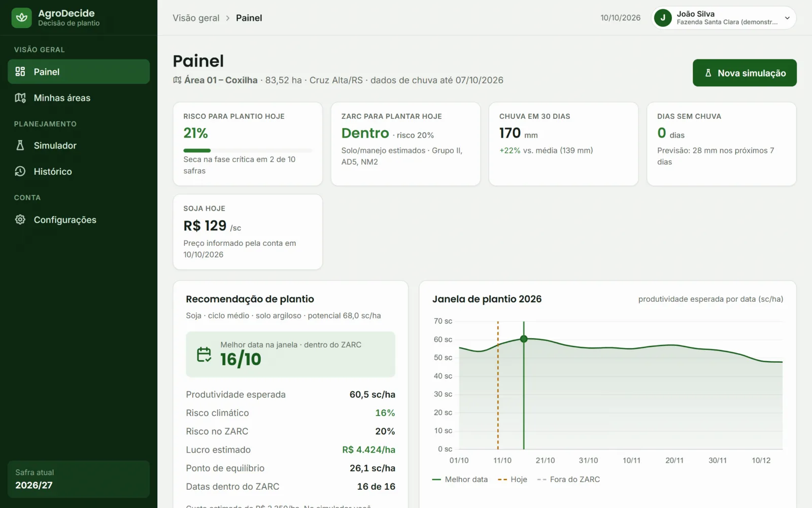Image resolution: width=812 pixels, height=508 pixels.
Task: Click the dashed orange Hoje line on chart
Action: (x=498, y=385)
